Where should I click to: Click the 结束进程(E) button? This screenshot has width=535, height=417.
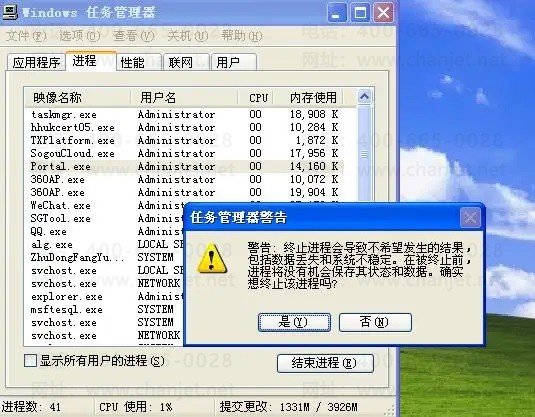click(326, 363)
